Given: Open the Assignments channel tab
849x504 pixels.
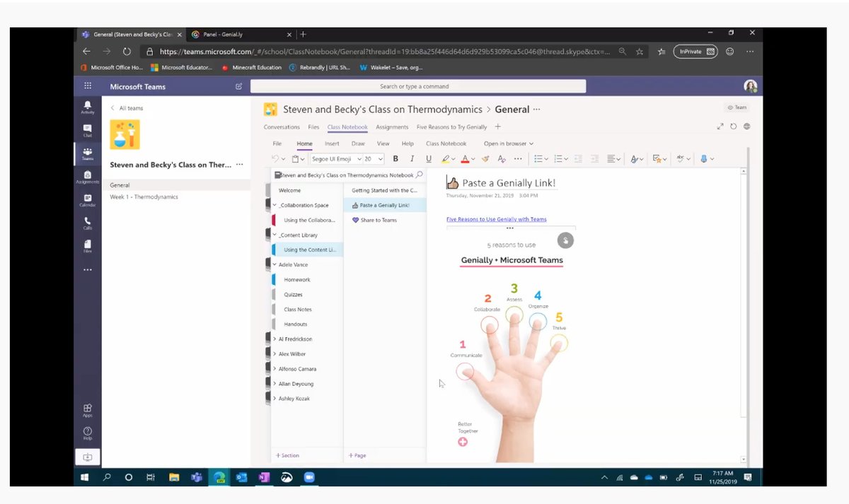Looking at the screenshot, I should click(x=392, y=127).
